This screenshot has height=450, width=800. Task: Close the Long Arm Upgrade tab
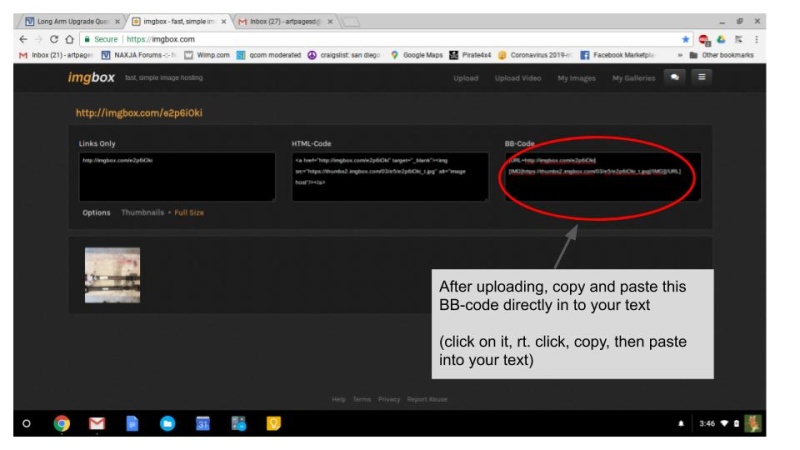[117, 21]
